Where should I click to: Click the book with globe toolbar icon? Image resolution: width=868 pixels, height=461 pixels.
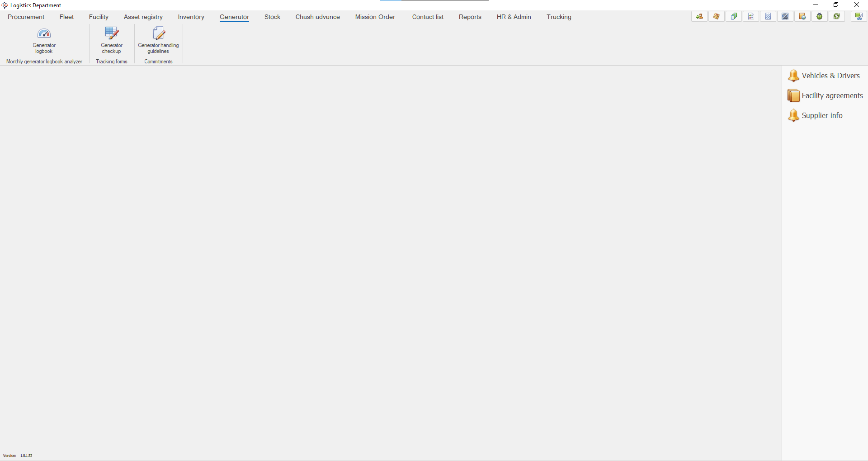pos(802,16)
